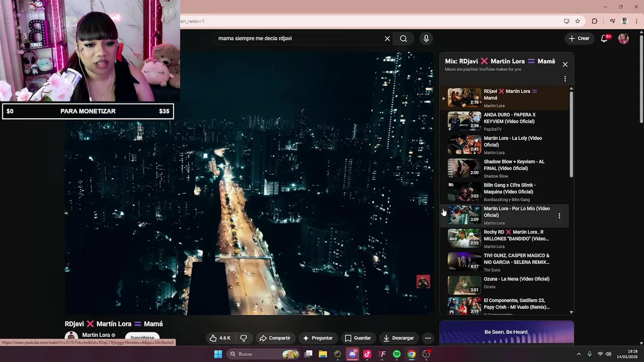The height and width of the screenshot is (362, 644).
Task: Start voice search with the microphone
Action: [x=426, y=39]
